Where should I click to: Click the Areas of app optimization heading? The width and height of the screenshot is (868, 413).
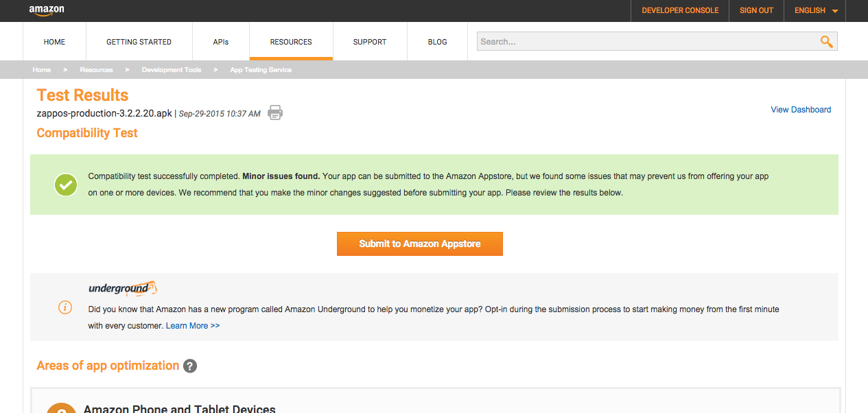point(108,366)
